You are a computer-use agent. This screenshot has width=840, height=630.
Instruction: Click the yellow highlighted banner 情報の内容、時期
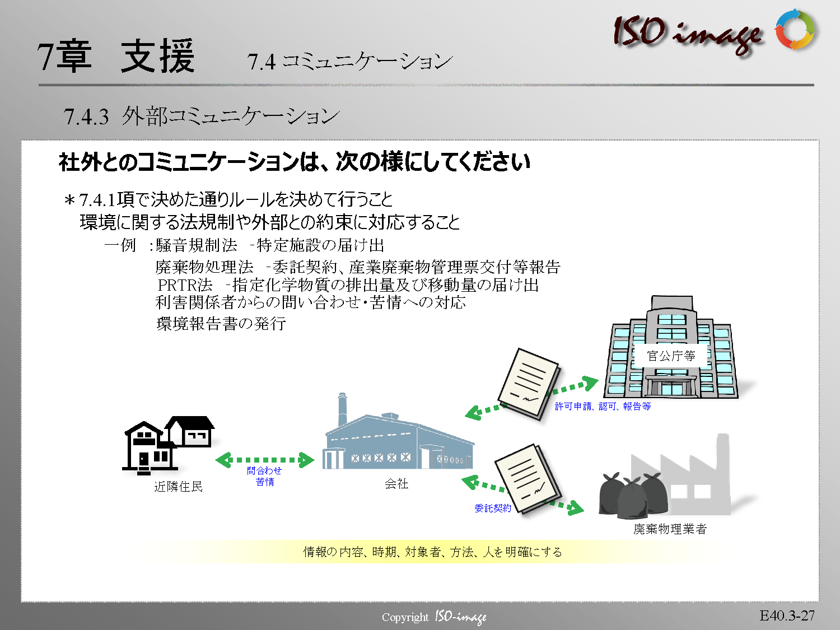point(432,552)
